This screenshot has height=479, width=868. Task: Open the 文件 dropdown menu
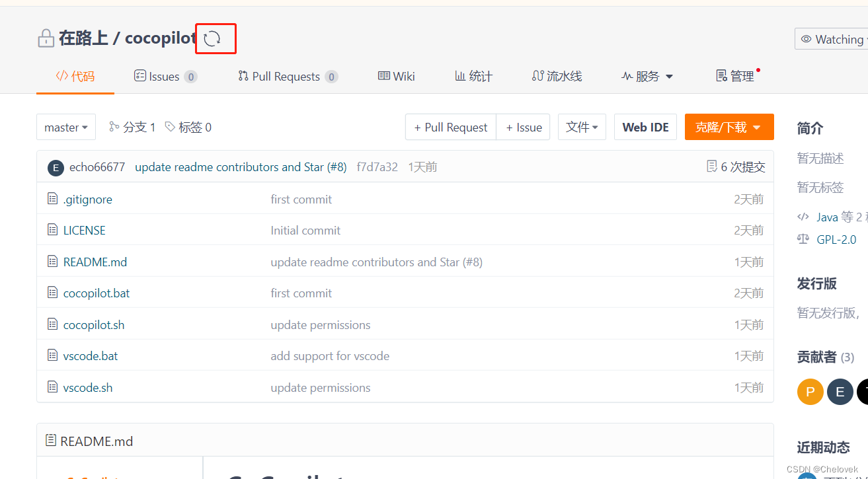click(x=582, y=127)
